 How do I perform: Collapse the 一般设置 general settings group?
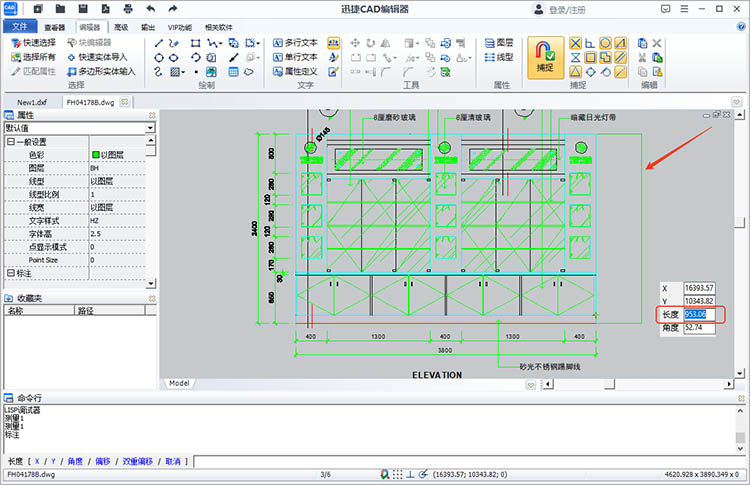click(x=11, y=142)
